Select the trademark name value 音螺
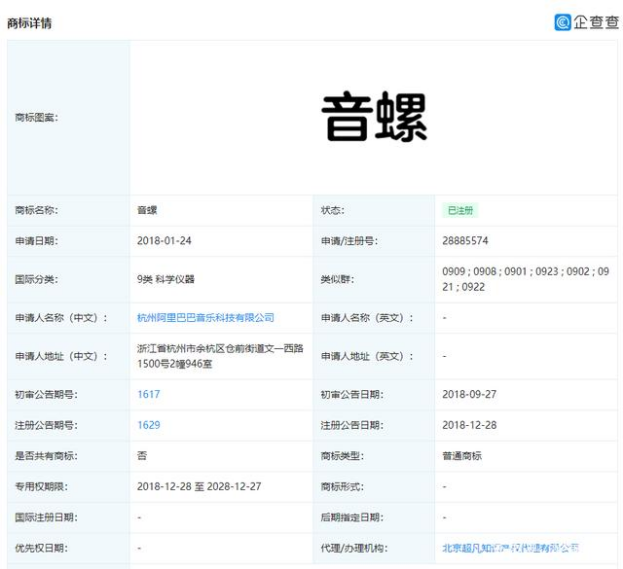The image size is (623, 569). coord(147,210)
